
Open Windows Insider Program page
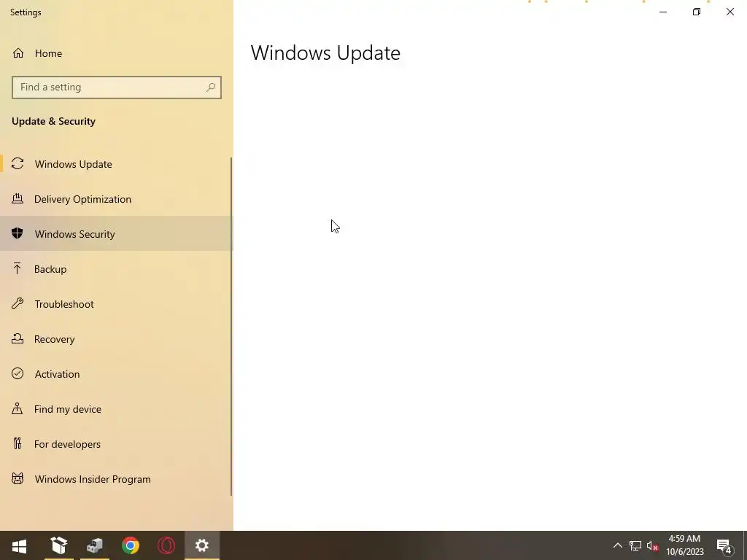[x=117, y=479]
